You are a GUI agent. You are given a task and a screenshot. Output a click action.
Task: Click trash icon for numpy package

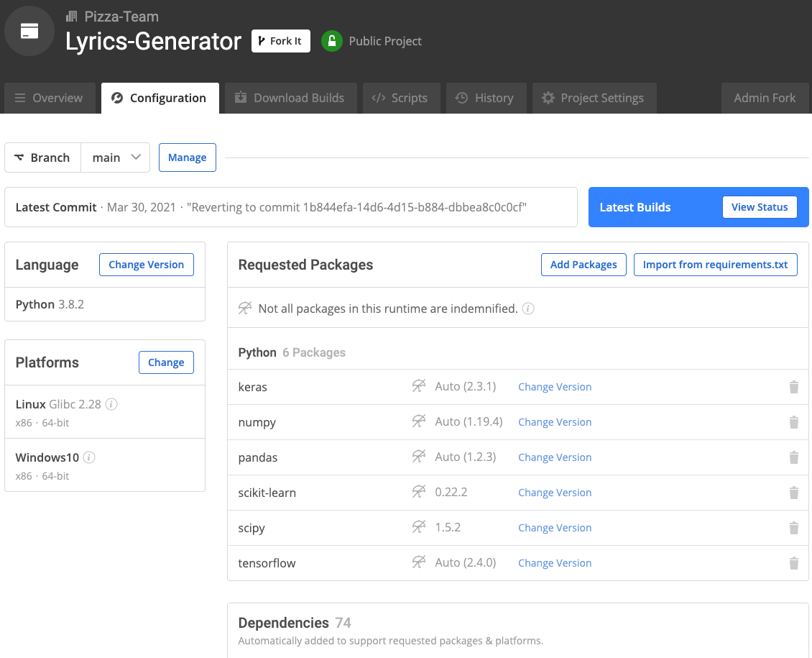(x=793, y=422)
